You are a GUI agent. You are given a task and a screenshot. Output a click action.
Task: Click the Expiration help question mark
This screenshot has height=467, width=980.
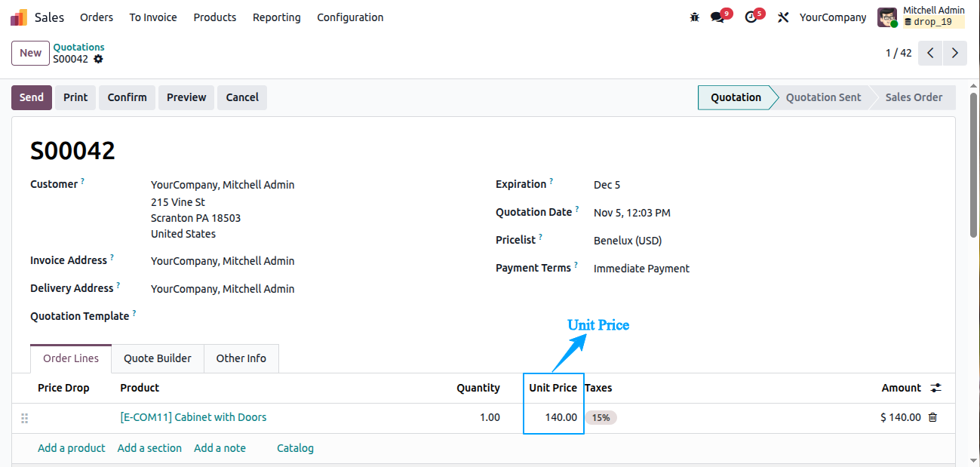pos(551,181)
